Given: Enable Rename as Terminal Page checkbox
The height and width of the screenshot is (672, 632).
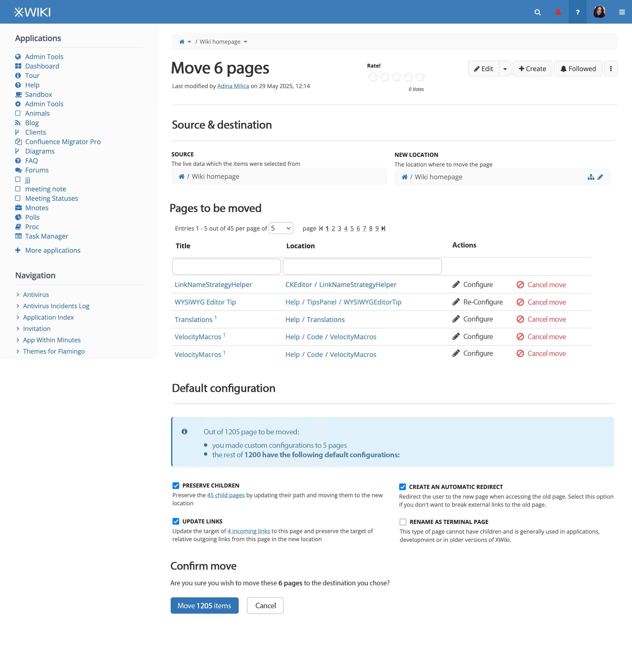Looking at the screenshot, I should click(x=403, y=522).
